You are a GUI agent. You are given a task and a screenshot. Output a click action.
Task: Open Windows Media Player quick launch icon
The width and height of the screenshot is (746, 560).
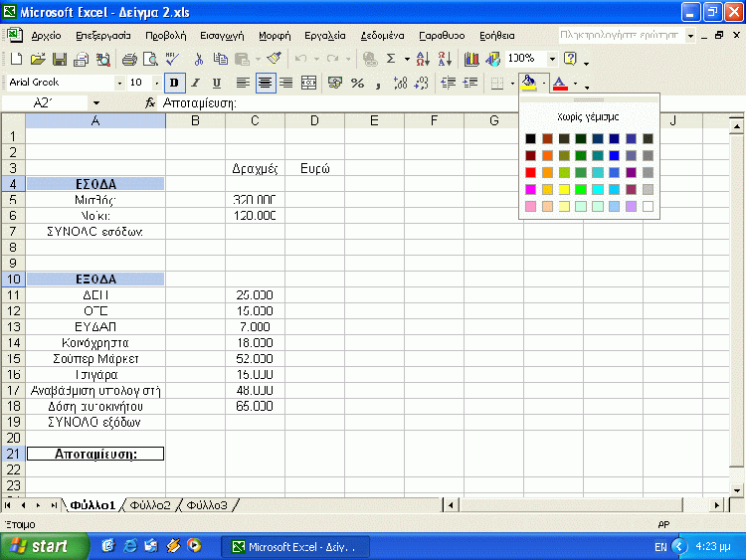[194, 546]
